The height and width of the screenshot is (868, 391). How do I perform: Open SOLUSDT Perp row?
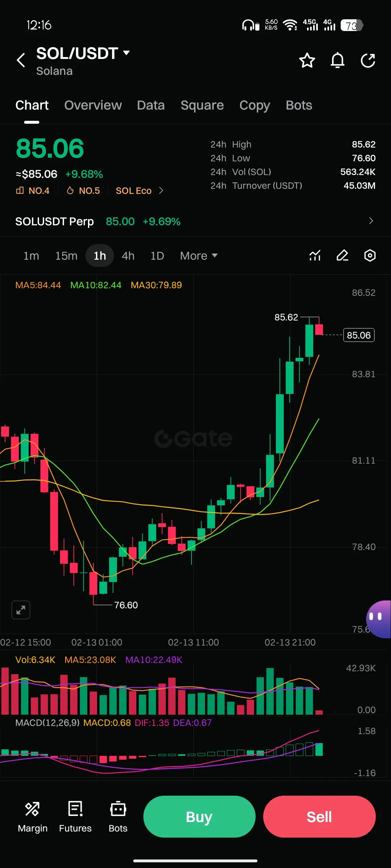(x=195, y=221)
